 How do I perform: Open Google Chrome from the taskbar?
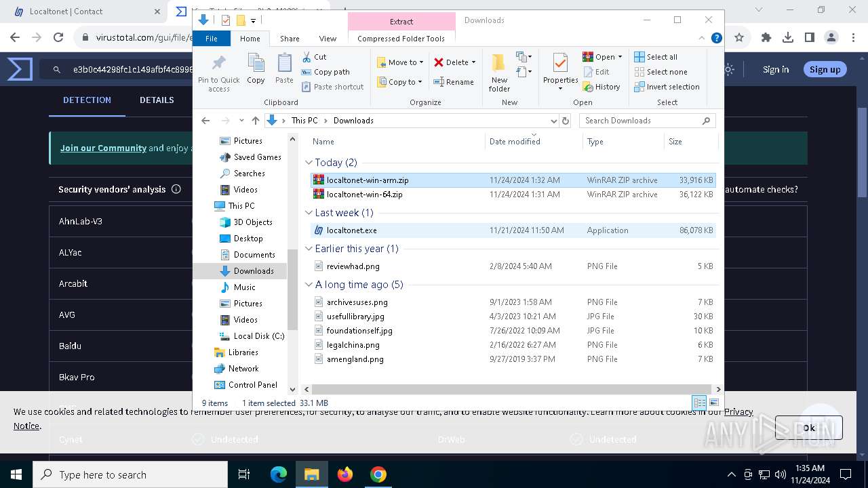point(378,474)
